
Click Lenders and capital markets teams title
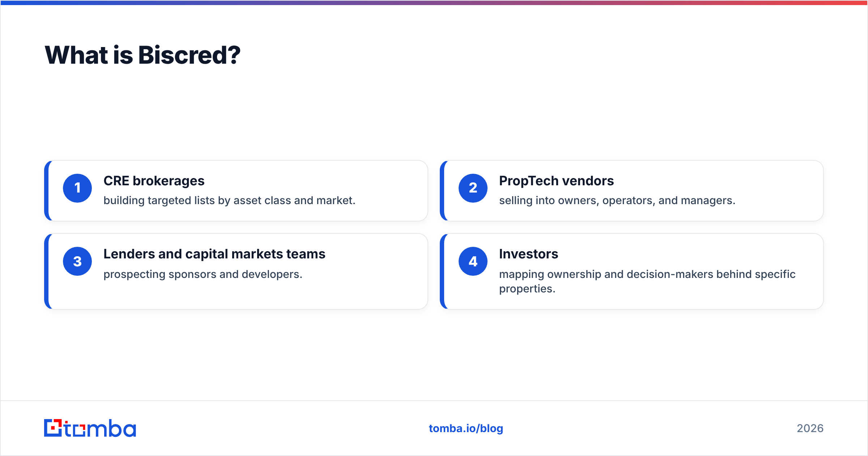tap(214, 254)
